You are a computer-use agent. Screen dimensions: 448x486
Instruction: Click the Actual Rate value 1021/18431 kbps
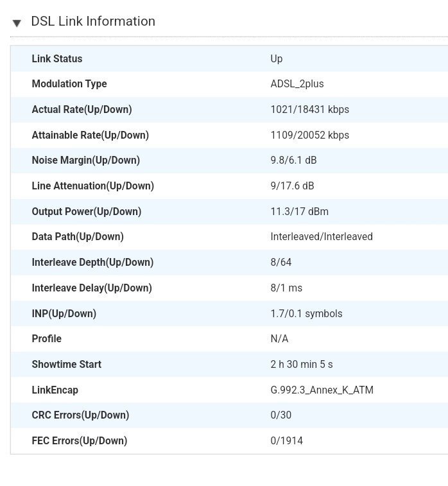tap(310, 109)
